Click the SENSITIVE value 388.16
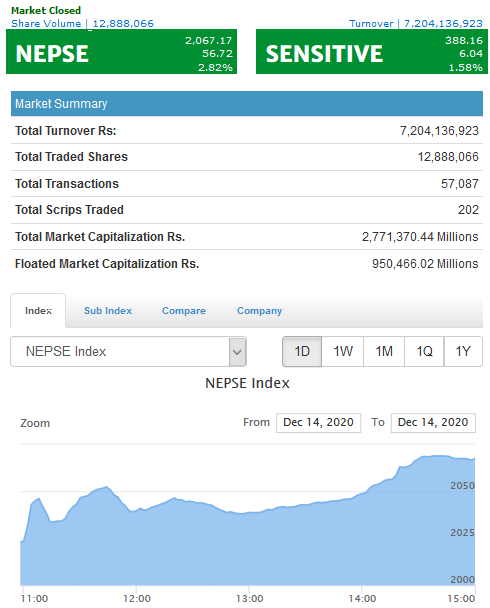The image size is (490, 608). pyautogui.click(x=464, y=40)
